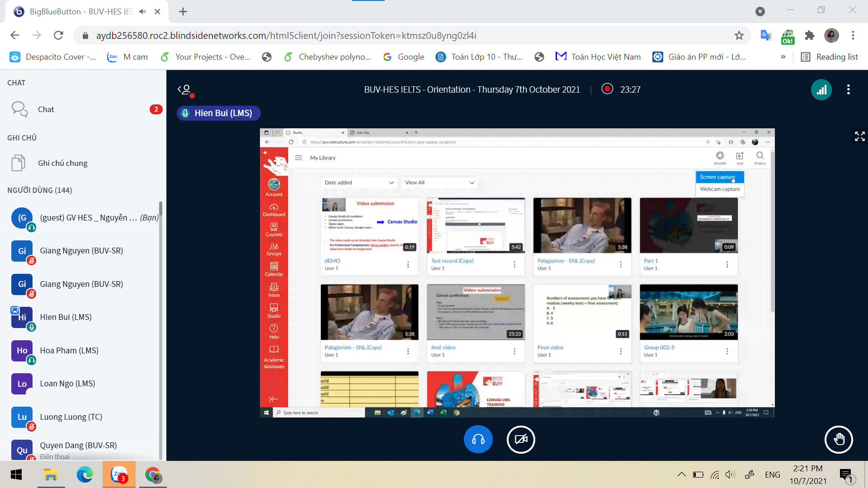Open File Explorer from the taskbar
Viewport: 868px width, 488px height.
coord(51,474)
